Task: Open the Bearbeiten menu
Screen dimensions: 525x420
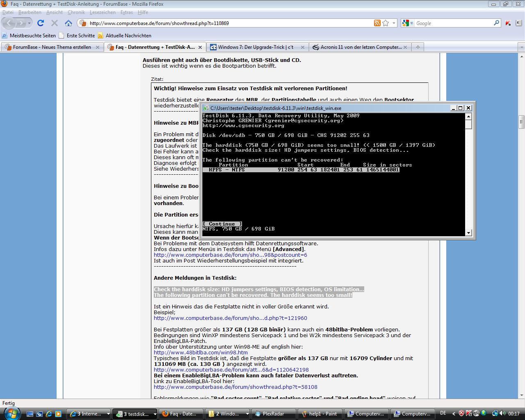Action: coord(30,12)
